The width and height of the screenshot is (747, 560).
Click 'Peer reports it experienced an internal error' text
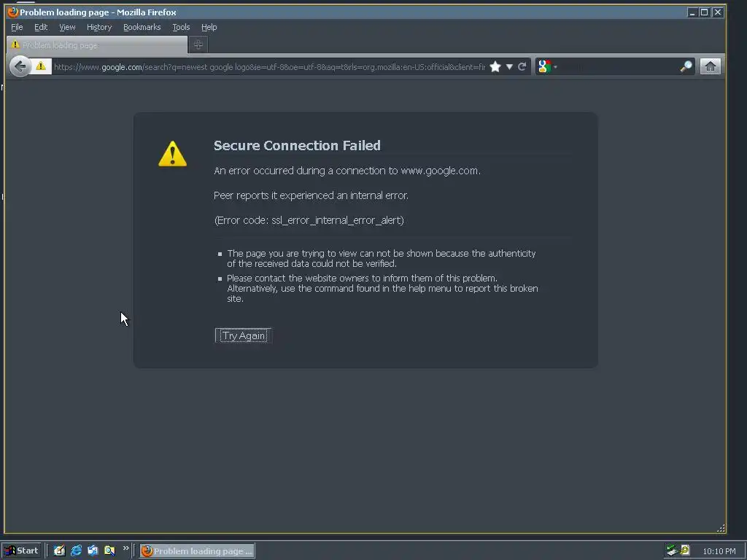point(311,195)
